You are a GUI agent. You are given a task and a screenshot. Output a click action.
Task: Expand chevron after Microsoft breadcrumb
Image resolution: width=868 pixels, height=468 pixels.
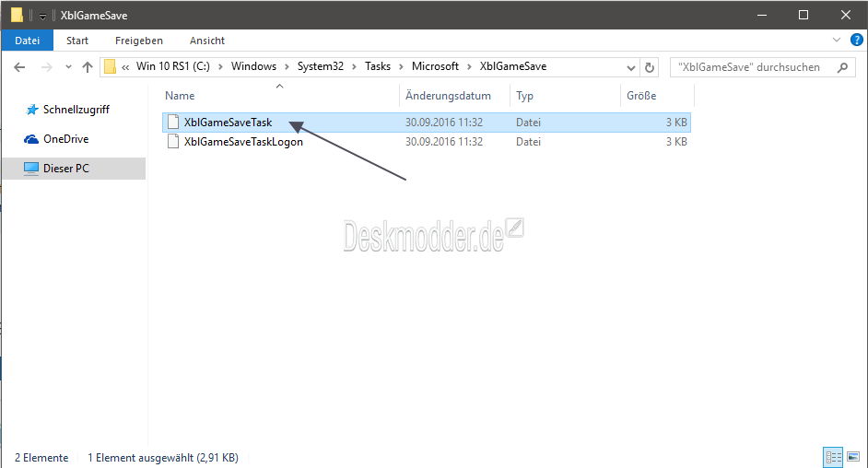[x=469, y=67]
